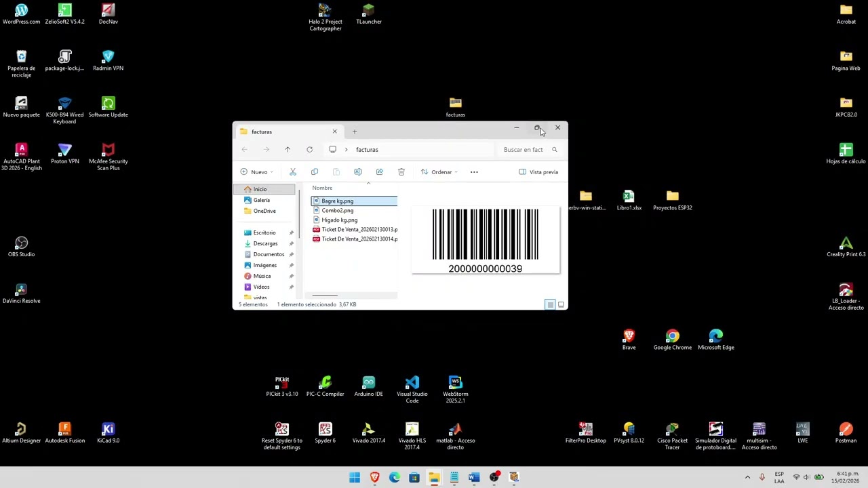868x488 pixels.
Task: Select the OBS Studio desktop icon
Action: click(x=21, y=247)
